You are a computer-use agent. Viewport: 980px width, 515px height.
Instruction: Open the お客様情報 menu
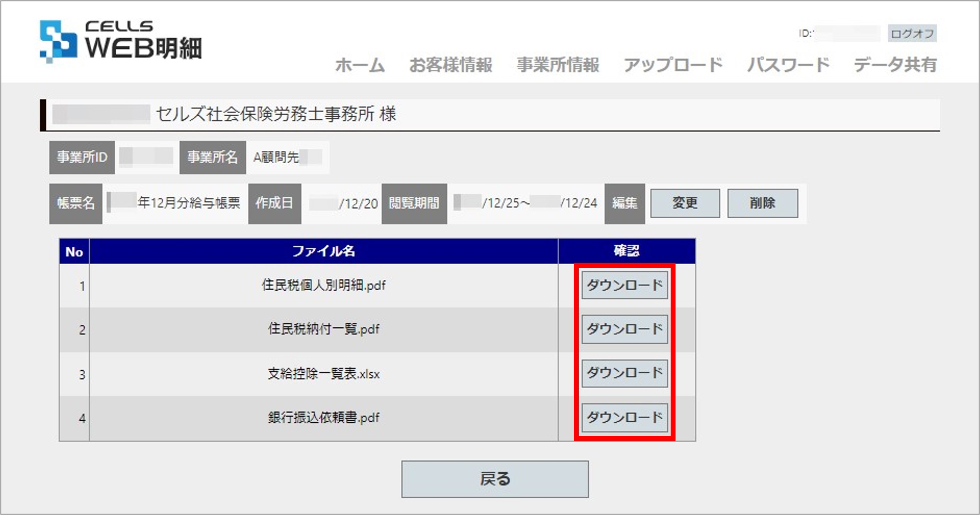click(x=451, y=65)
